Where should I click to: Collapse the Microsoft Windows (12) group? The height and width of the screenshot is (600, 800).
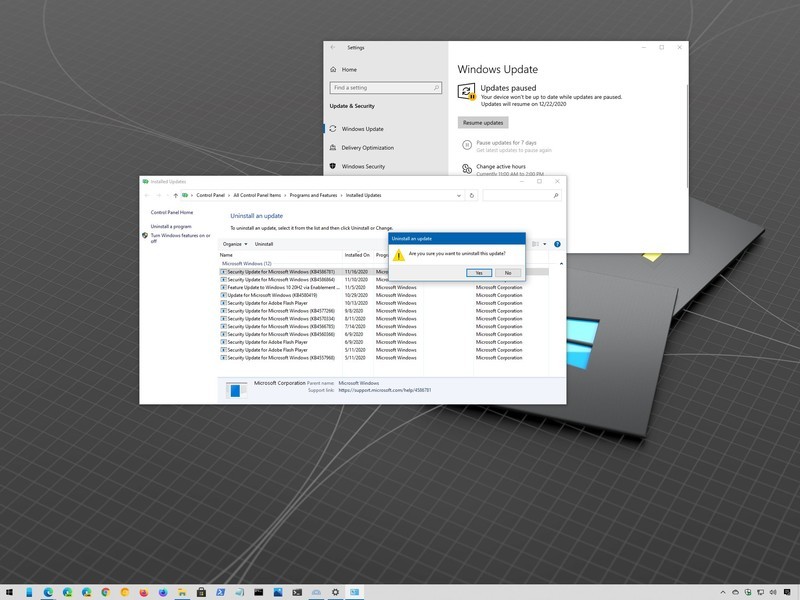(561, 264)
